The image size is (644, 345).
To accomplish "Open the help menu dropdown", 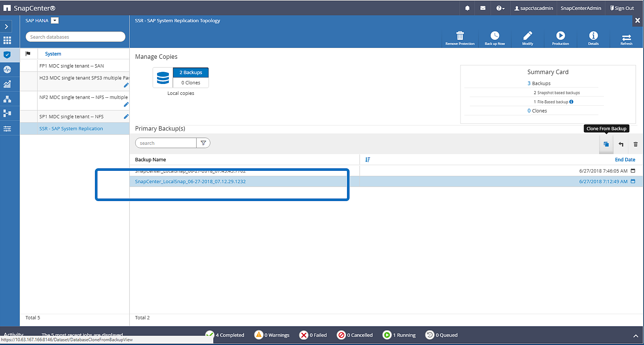I will [500, 8].
